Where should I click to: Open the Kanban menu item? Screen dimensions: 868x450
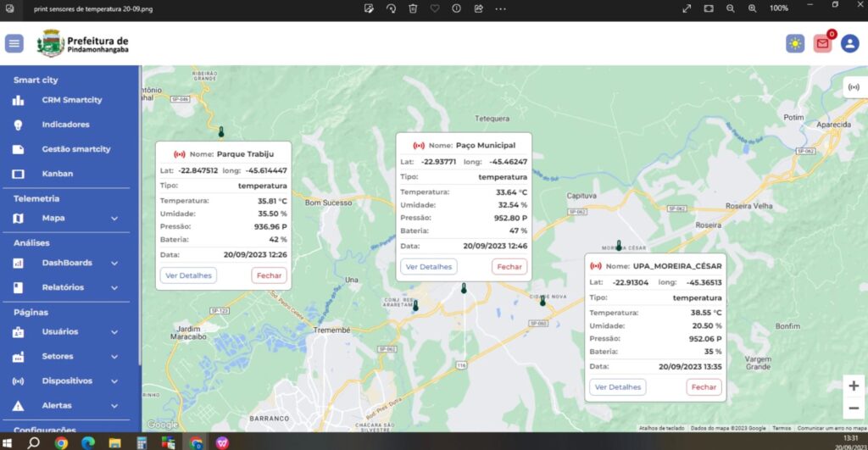coord(58,174)
